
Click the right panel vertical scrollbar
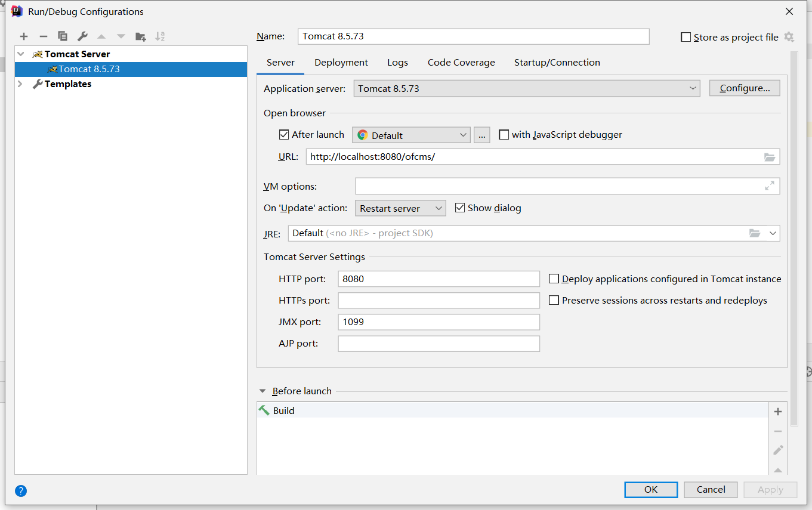(794, 239)
